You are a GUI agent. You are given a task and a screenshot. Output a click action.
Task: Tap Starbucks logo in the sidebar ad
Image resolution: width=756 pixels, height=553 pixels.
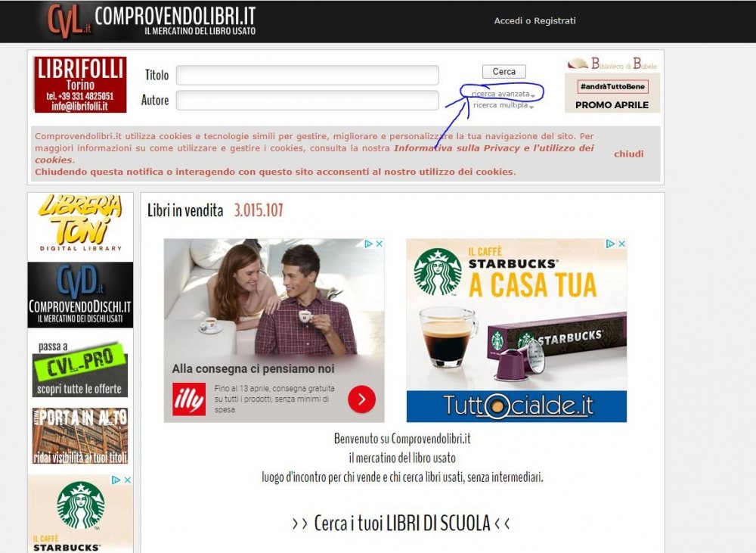81,505
